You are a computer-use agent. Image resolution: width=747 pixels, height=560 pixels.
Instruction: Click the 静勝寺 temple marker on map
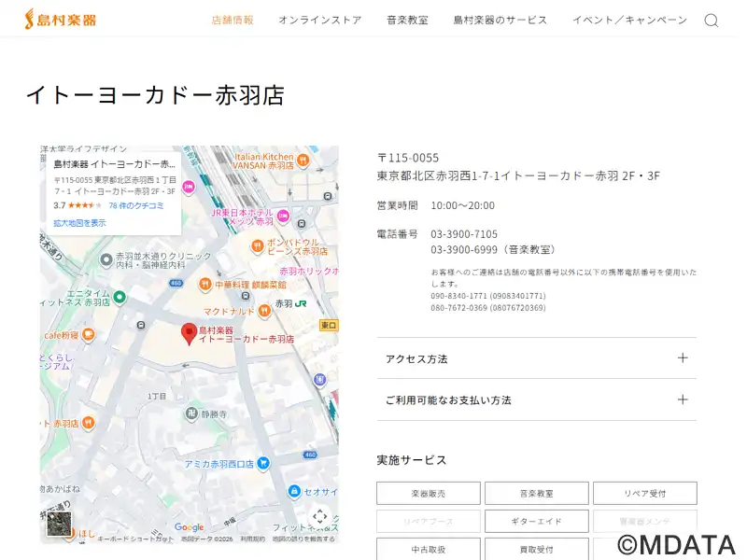191,413
